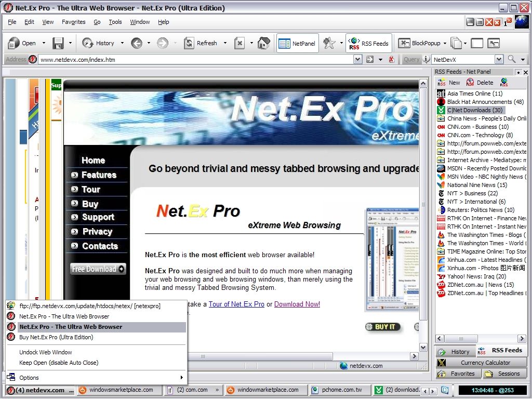Screen dimensions: 532x399
Task: Click the Tour of Net.Ex Pro link
Action: pyautogui.click(x=236, y=304)
